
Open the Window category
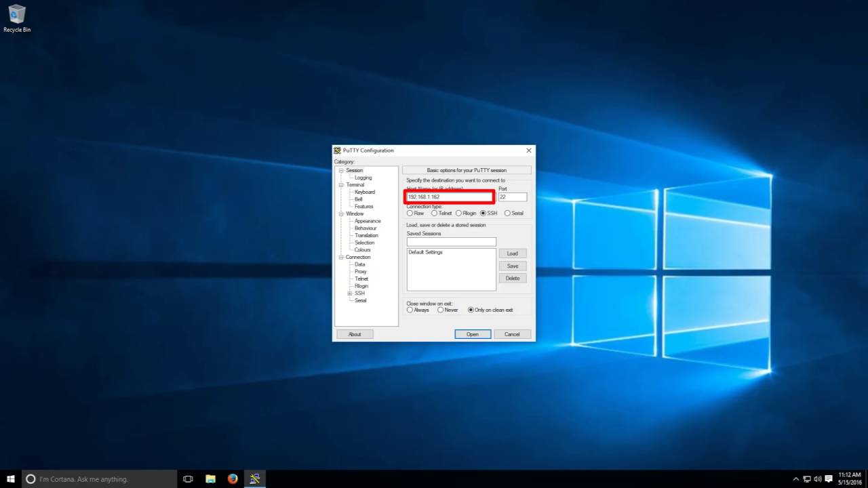tap(355, 213)
